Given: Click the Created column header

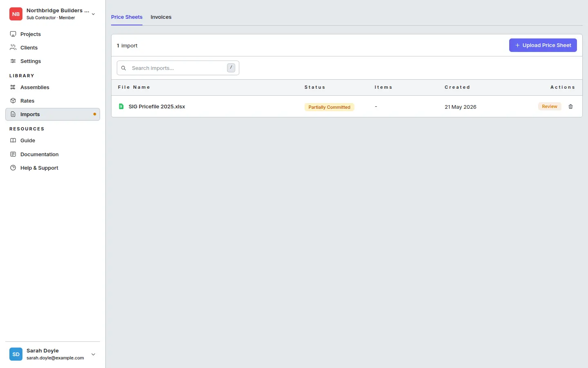Looking at the screenshot, I should pos(457,87).
